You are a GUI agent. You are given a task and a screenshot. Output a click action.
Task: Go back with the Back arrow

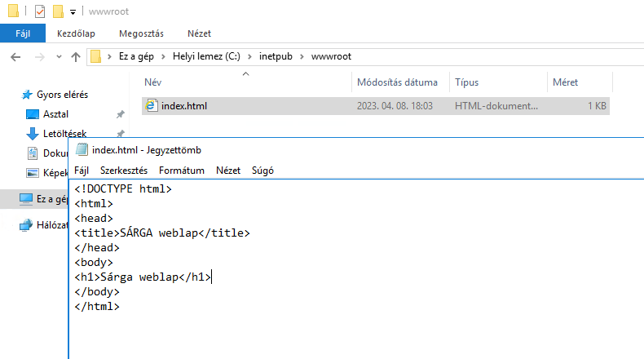[x=16, y=57]
